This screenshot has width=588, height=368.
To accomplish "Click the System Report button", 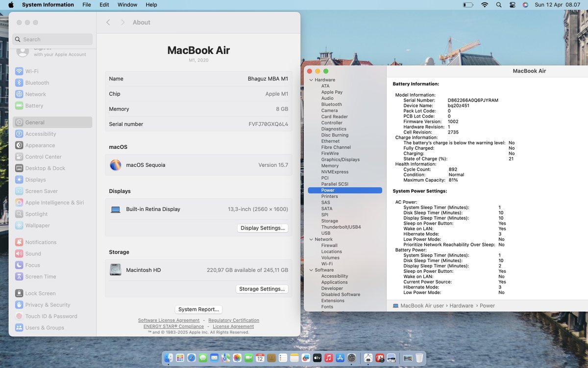I will point(198,310).
